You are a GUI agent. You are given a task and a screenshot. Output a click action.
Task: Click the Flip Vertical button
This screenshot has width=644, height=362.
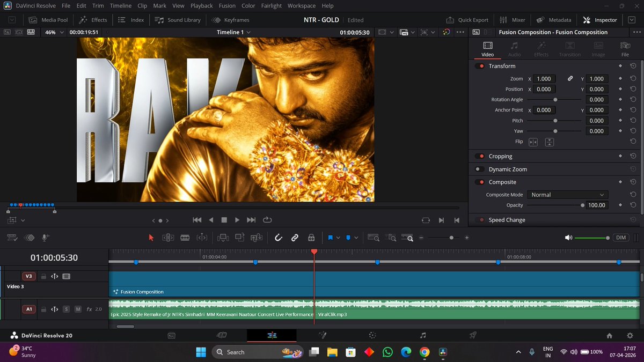pos(549,142)
